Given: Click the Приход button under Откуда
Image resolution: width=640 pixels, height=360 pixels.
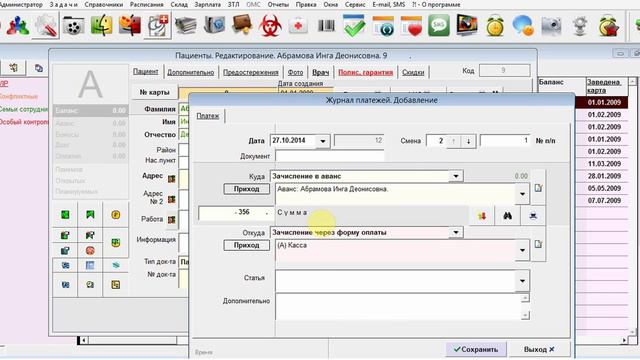Looking at the screenshot, I should pos(247,245).
